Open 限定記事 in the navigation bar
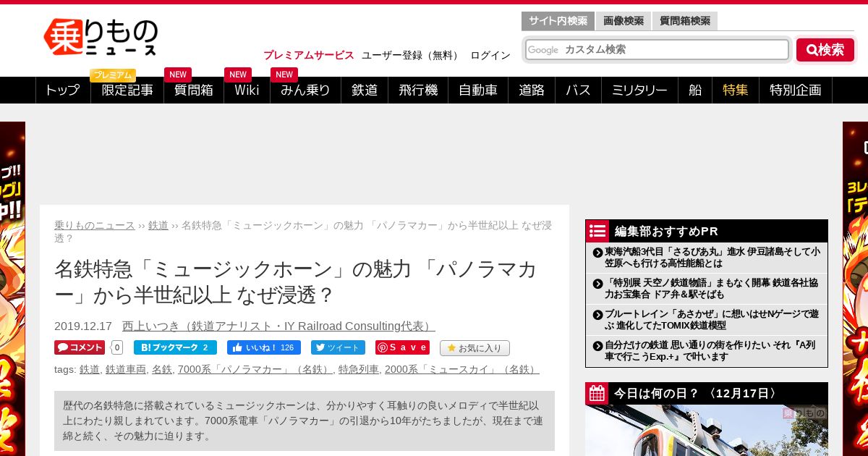The height and width of the screenshot is (456, 868). coord(127,90)
